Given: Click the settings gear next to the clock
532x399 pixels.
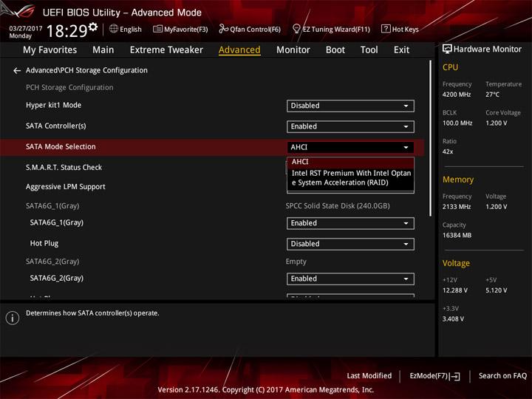Looking at the screenshot, I should click(93, 27).
